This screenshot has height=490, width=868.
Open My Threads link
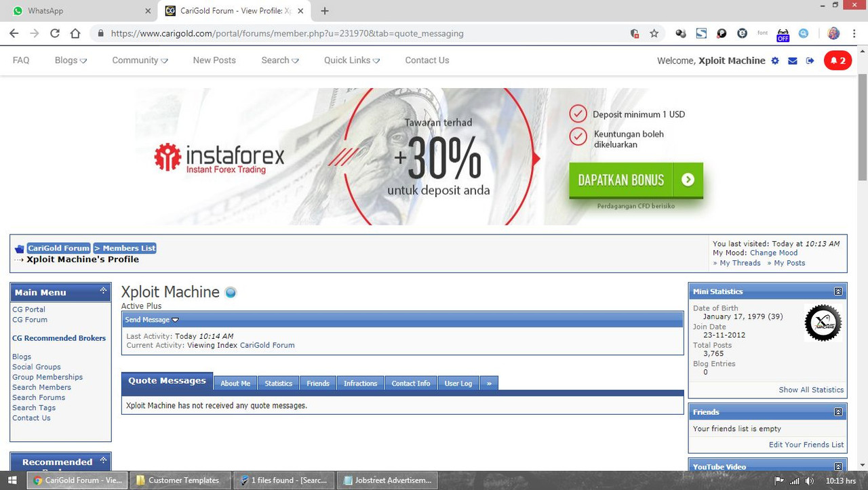tap(740, 263)
